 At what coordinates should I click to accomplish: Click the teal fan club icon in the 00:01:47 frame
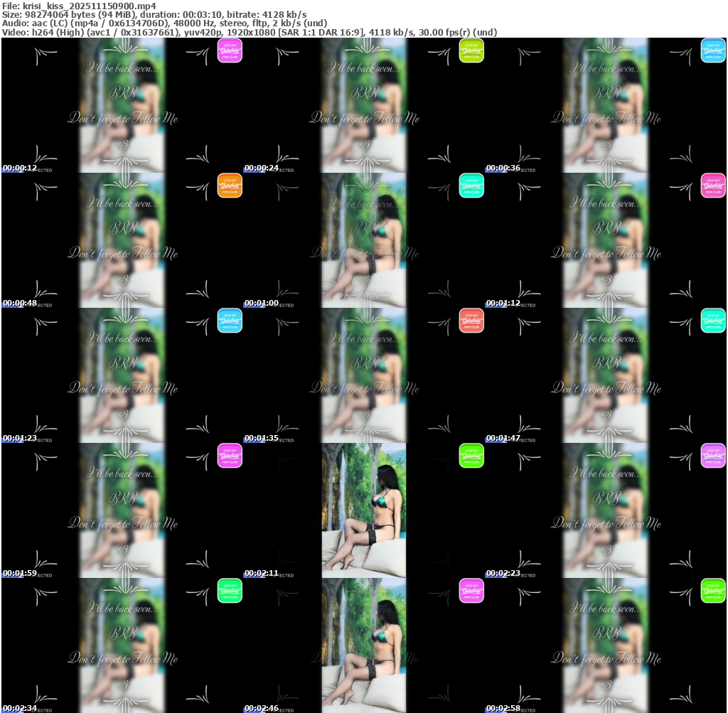pos(713,321)
